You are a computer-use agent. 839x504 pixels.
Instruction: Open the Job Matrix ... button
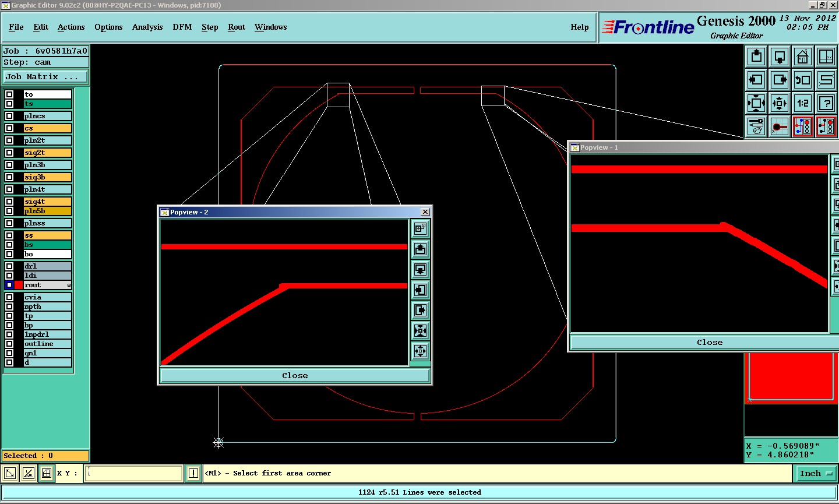[46, 76]
